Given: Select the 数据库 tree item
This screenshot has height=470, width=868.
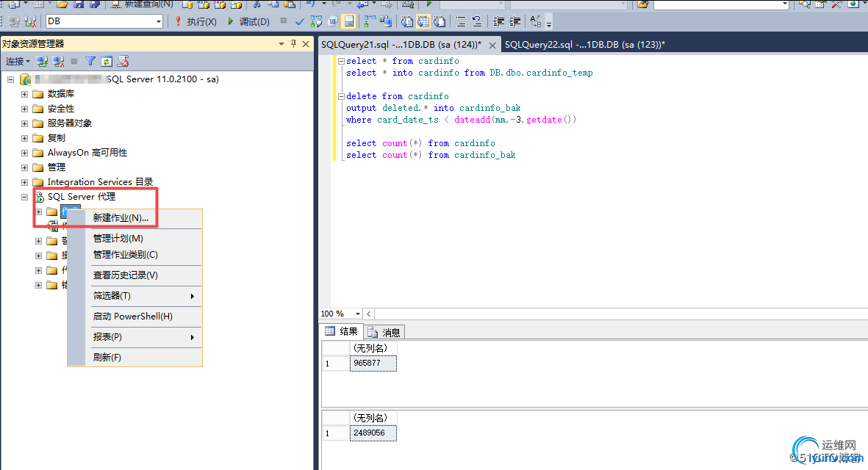Looking at the screenshot, I should tap(61, 94).
